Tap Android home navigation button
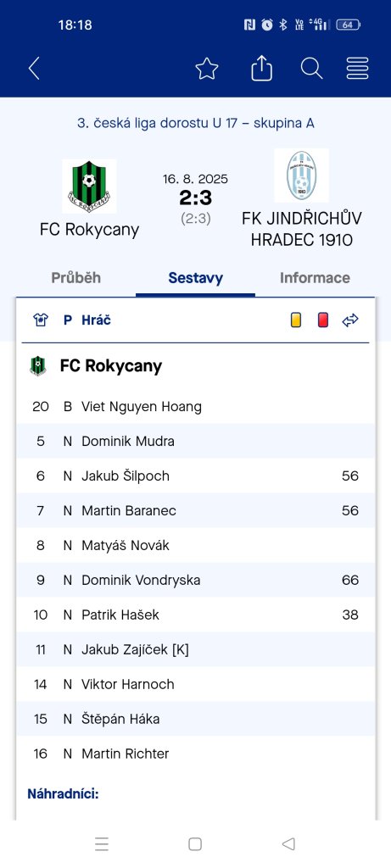 195,843
